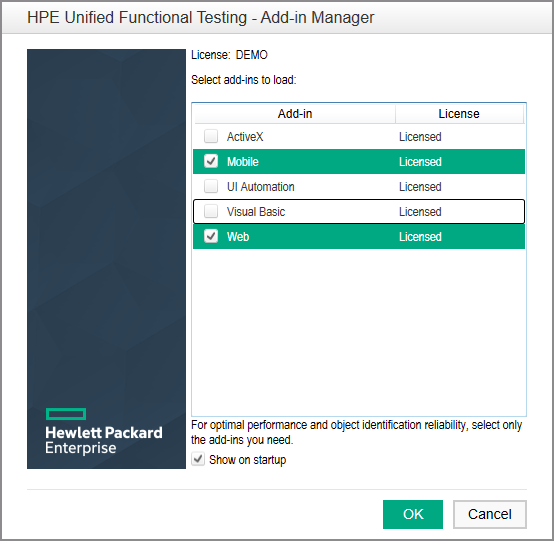Click the green HPE rectangle icon
Screen dimensions: 554x541
point(66,414)
